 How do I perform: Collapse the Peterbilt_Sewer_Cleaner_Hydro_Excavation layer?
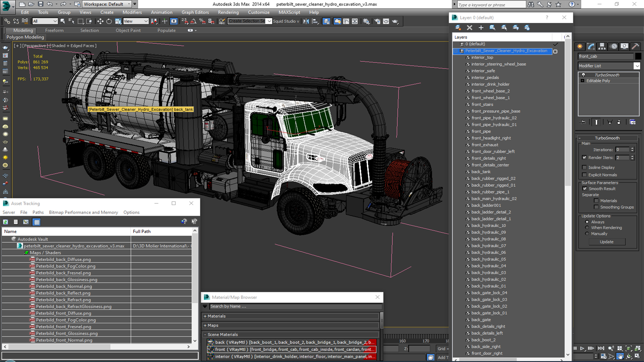coord(456,51)
